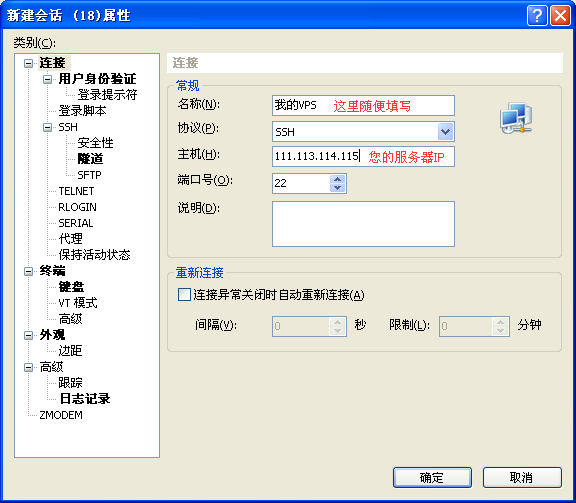This screenshot has width=576, height=503.
Task: Decrease the port number with down arrow
Action: pos(338,188)
